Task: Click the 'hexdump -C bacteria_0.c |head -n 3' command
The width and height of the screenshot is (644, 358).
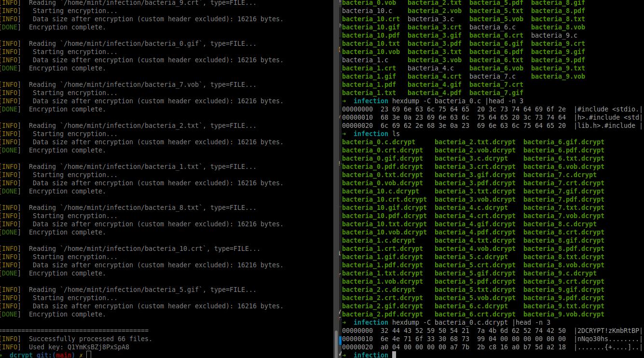Action: point(458,101)
